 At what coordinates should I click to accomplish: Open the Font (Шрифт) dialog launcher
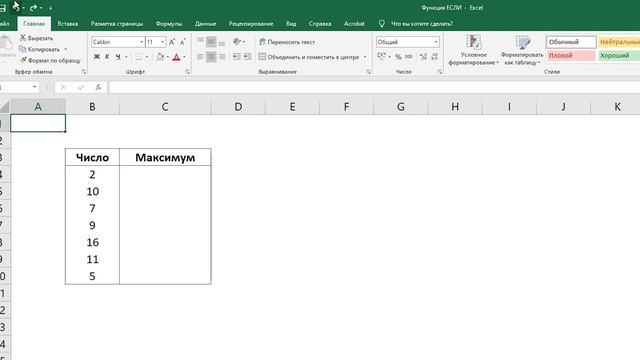coord(187,72)
